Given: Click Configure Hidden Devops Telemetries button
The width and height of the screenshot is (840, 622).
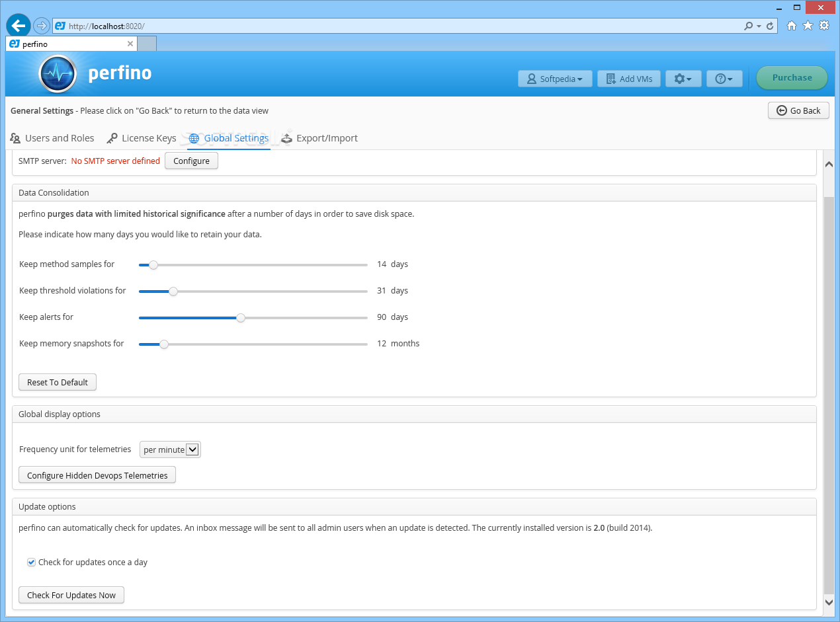Looking at the screenshot, I should (97, 475).
